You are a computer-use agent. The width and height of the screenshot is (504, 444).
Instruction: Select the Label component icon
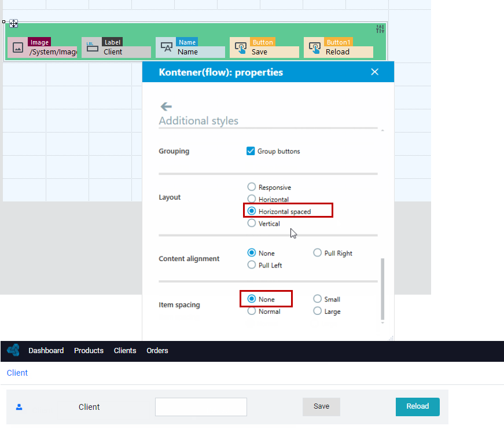(92, 47)
